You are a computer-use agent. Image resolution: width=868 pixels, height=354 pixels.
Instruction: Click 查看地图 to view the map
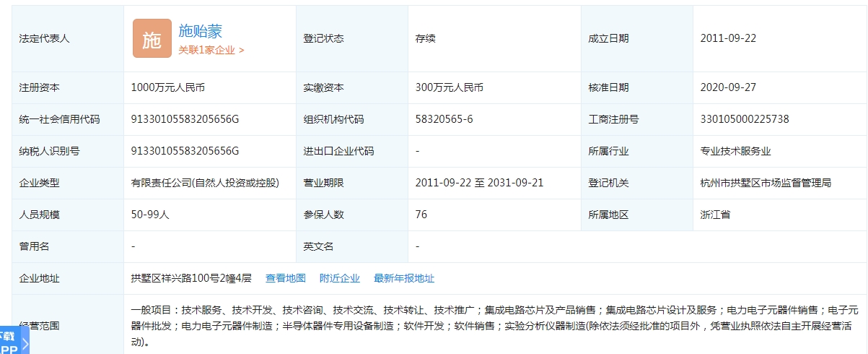(286, 278)
